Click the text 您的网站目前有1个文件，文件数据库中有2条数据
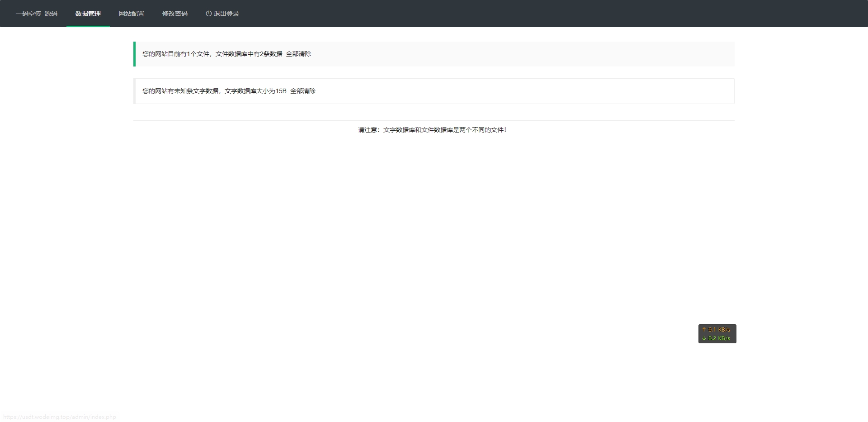The height and width of the screenshot is (422, 868). point(212,54)
